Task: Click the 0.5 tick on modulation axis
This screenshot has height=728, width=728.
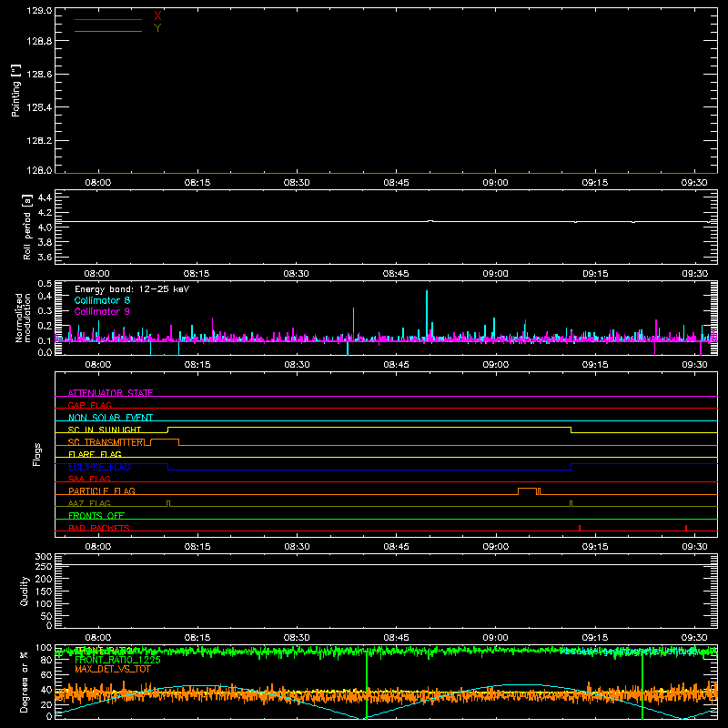Action: 45,283
